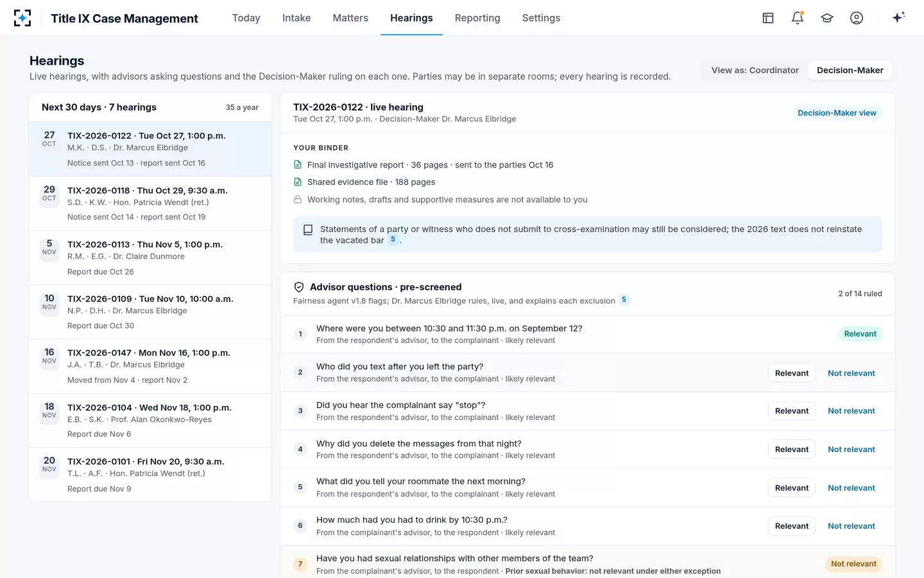Image resolution: width=924 pixels, height=578 pixels.
Task: Select hearing TIX-2026-0147 on Nov 16
Action: click(150, 366)
